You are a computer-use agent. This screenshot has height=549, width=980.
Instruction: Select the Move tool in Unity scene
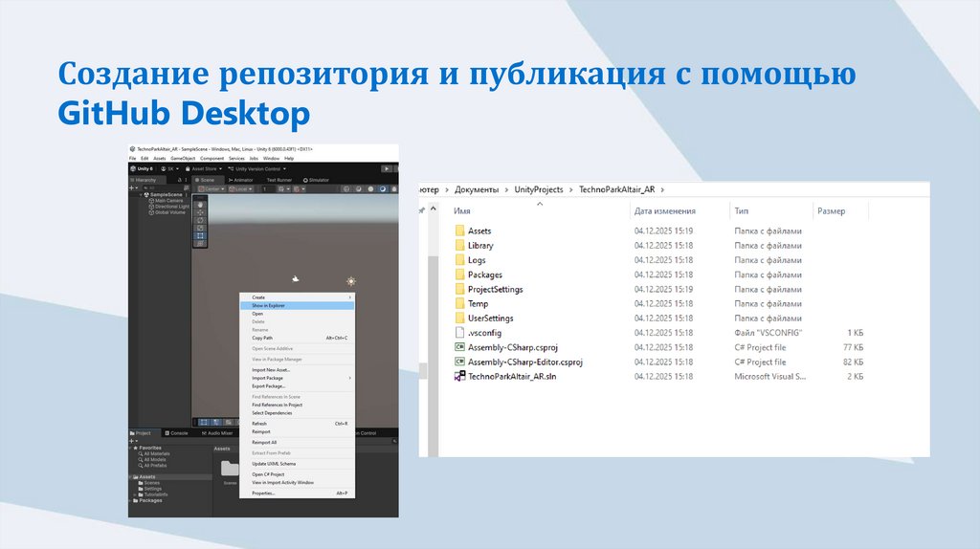pyautogui.click(x=200, y=213)
